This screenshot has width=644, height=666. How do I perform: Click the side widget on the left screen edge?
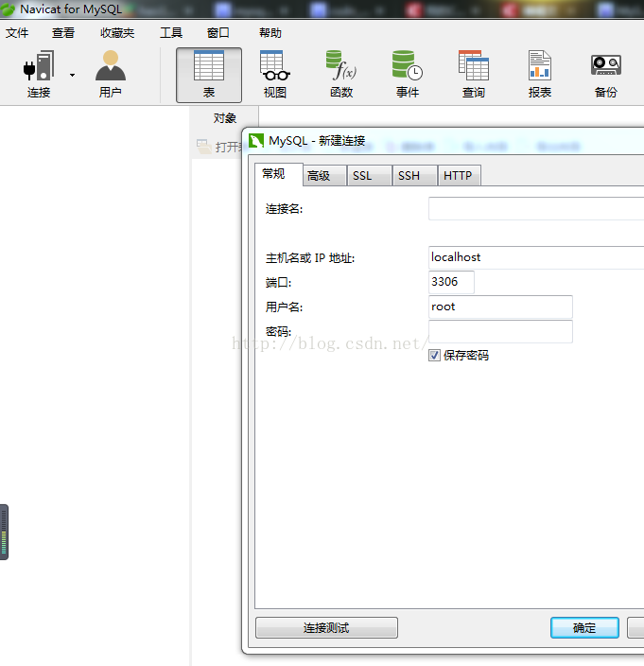point(4,532)
